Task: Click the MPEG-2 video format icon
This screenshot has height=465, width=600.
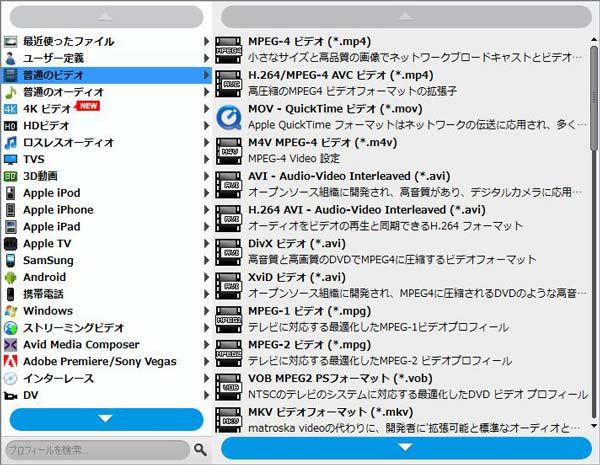Action: coord(228,353)
